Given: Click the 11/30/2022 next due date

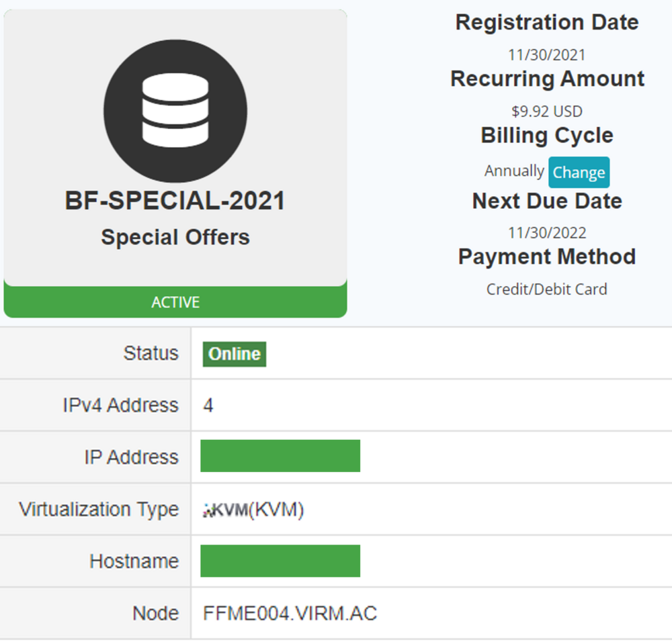Looking at the screenshot, I should click(547, 233).
